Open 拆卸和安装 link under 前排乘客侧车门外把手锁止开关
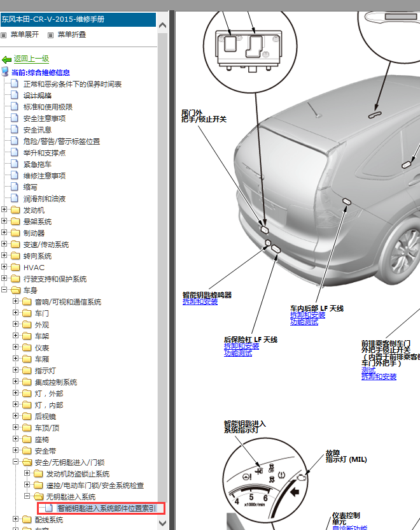The width and height of the screenshot is (420, 530). tap(379, 377)
